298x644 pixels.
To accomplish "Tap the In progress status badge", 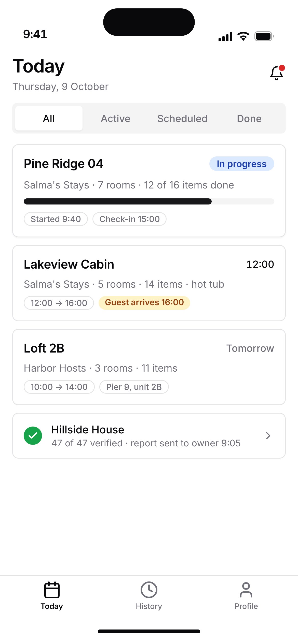I will click(x=242, y=164).
